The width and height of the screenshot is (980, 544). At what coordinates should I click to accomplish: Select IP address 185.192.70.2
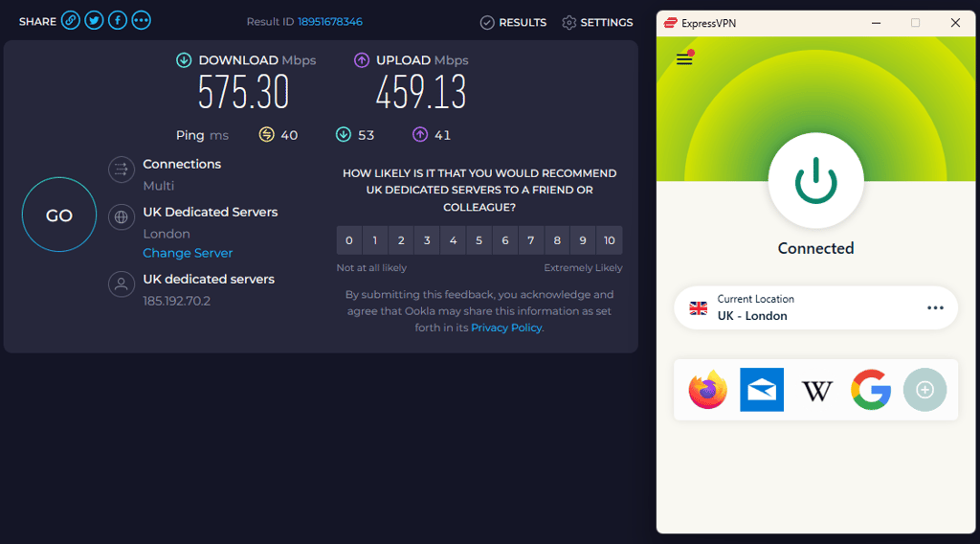coord(177,301)
